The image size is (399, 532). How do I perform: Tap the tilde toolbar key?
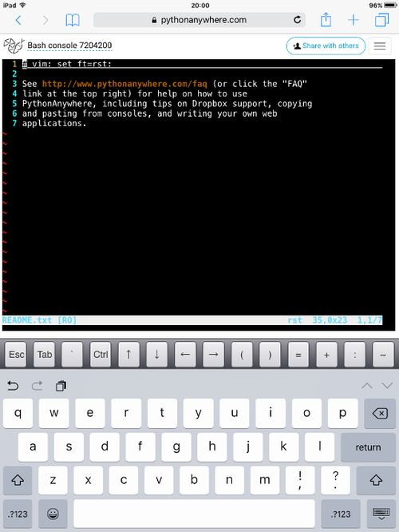point(383,355)
